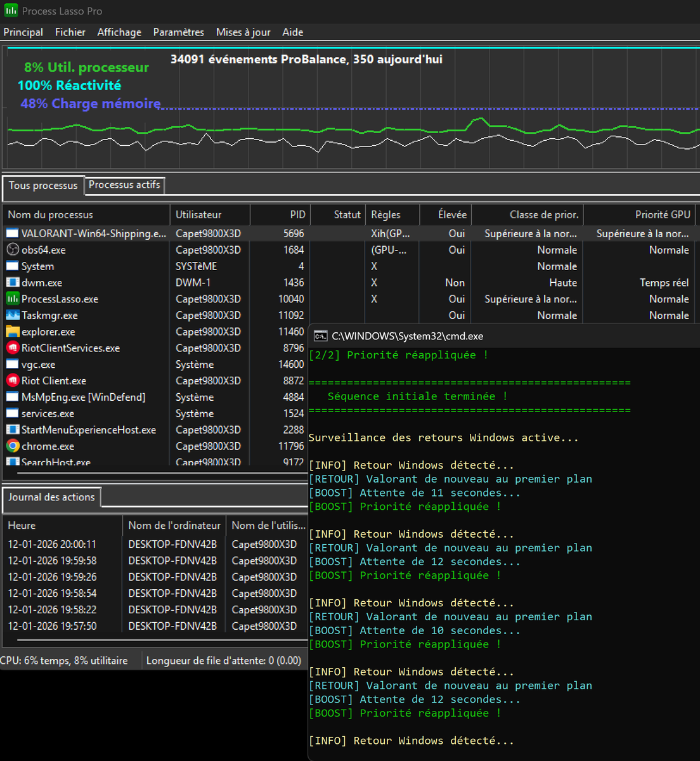700x761 pixels.
Task: Switch to the Tous processus tab
Action: point(43,186)
